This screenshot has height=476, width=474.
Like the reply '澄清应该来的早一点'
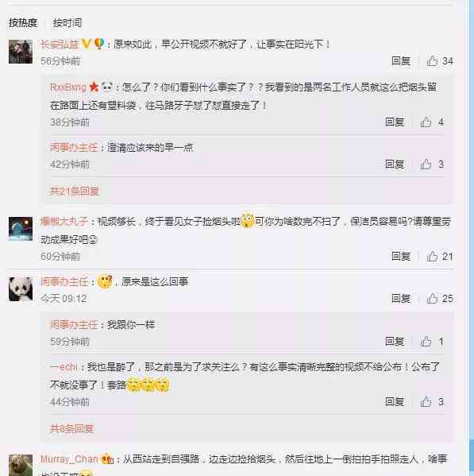point(426,164)
